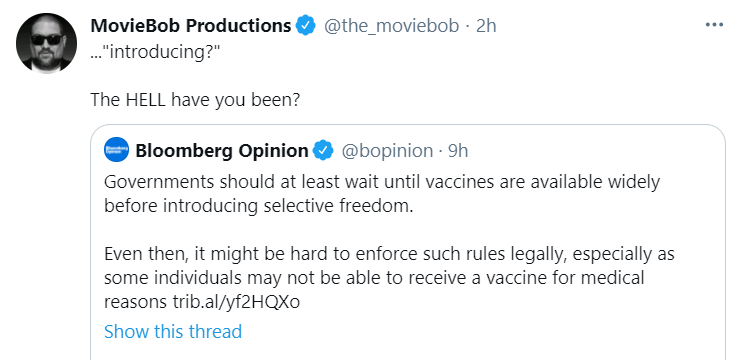
Task: Open the Bloomberg Opinion display name
Action: pos(222,151)
